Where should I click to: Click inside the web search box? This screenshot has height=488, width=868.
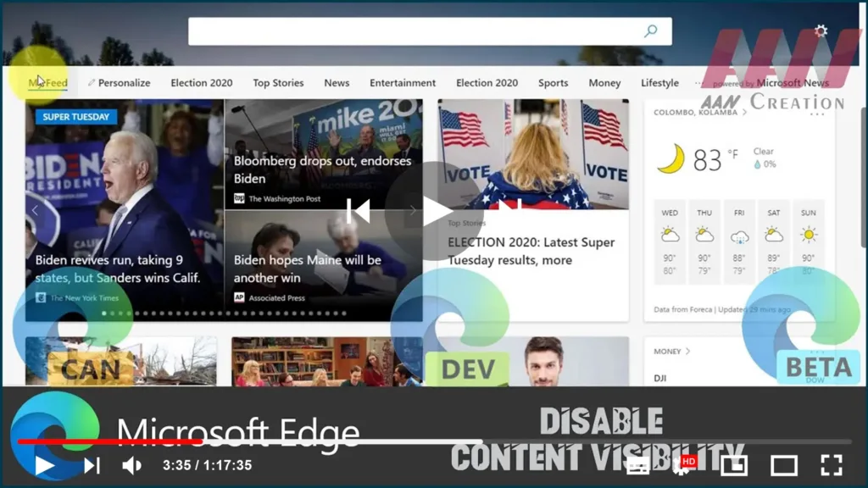415,31
